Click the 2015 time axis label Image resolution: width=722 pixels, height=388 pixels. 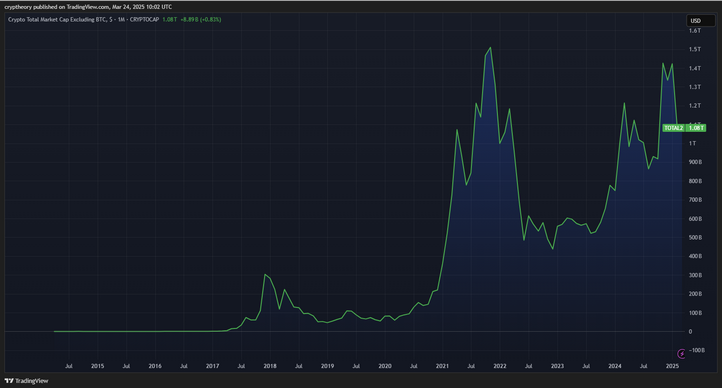pos(97,366)
